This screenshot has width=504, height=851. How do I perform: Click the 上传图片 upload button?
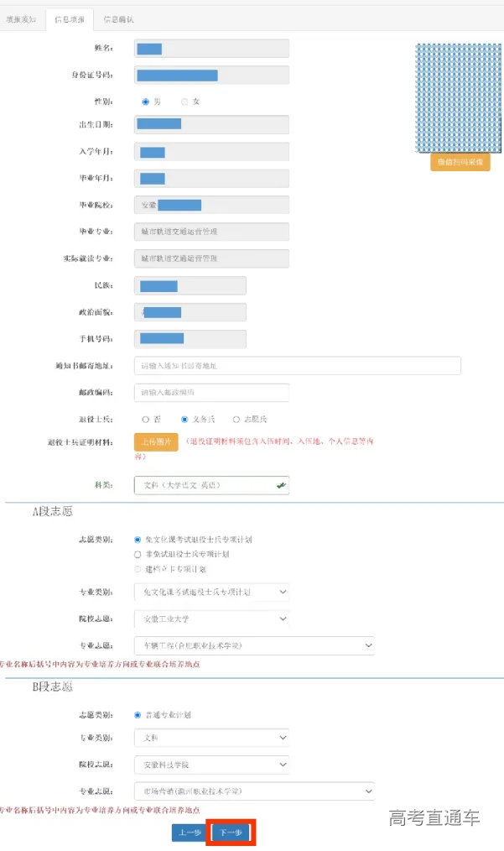click(156, 442)
